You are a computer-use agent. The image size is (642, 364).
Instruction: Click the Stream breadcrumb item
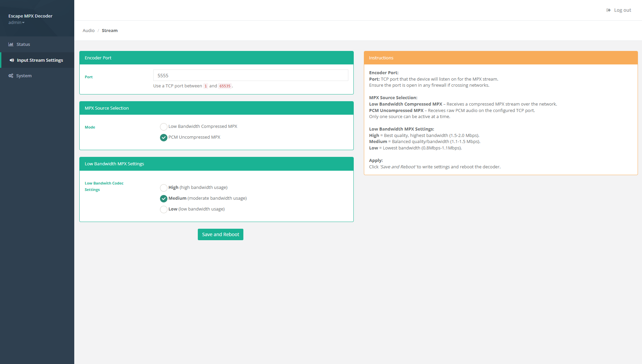pos(109,30)
